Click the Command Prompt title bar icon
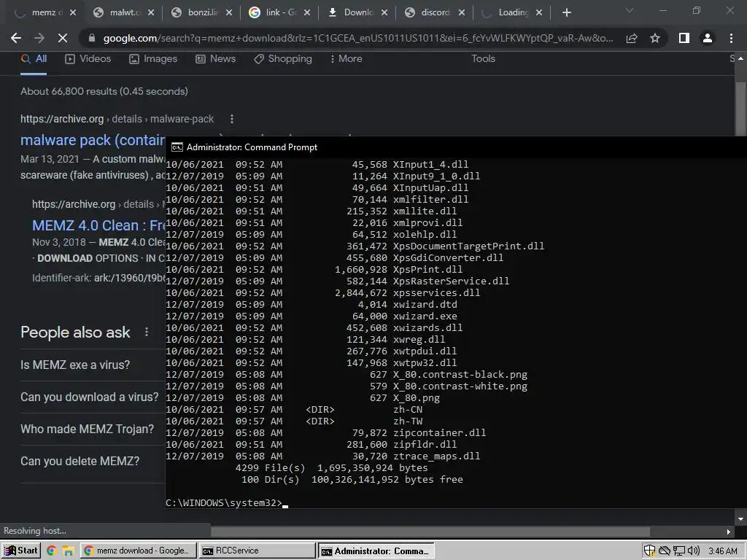Viewport: 747px width, 560px height. 177,147
